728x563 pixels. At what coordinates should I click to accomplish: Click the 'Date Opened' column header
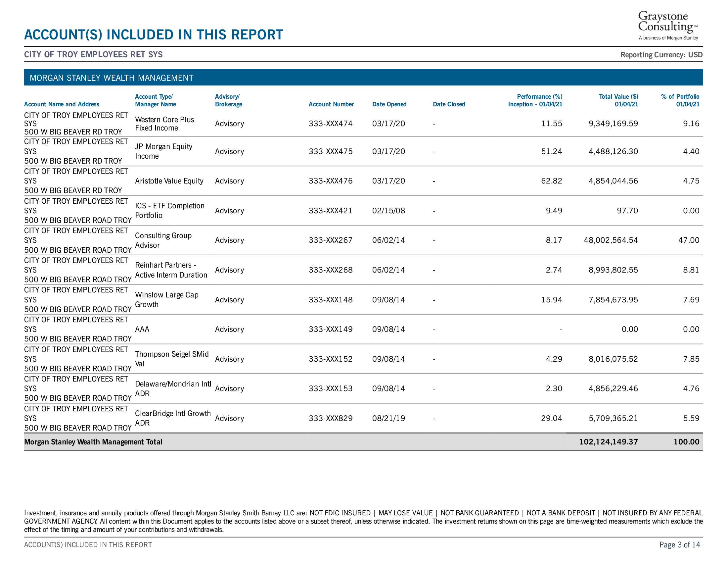coord(389,104)
